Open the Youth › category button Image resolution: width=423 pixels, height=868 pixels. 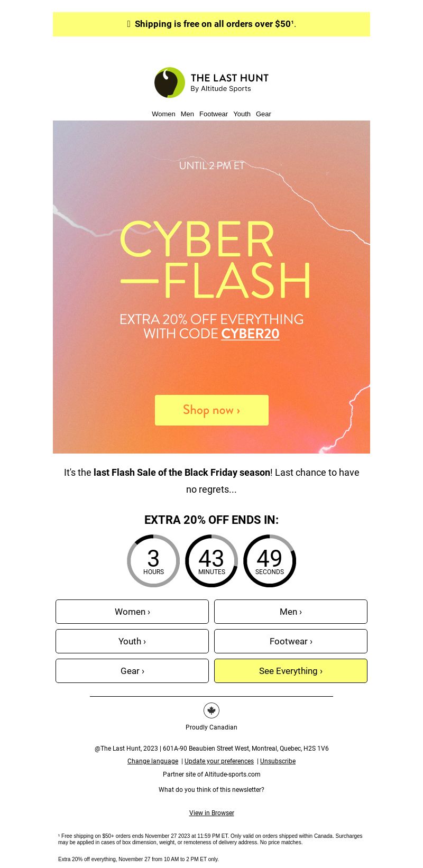[132, 641]
